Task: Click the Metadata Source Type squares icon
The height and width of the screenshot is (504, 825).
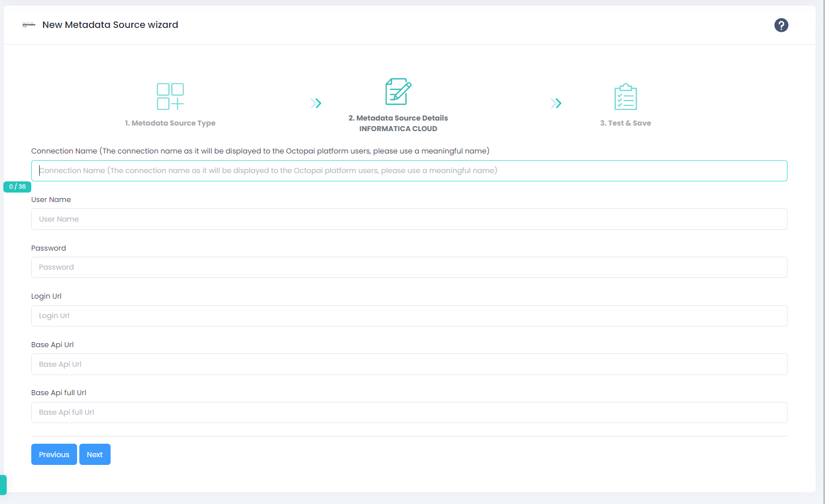Action: tap(170, 97)
